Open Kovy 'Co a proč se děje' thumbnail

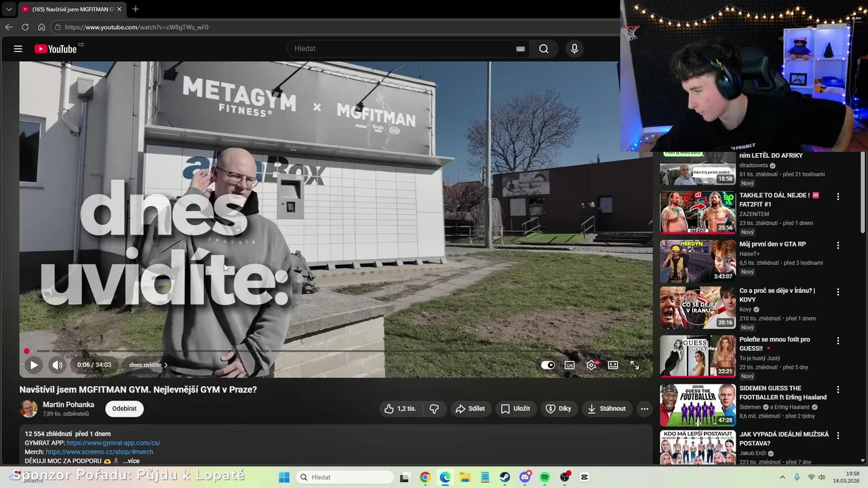pyautogui.click(x=698, y=308)
